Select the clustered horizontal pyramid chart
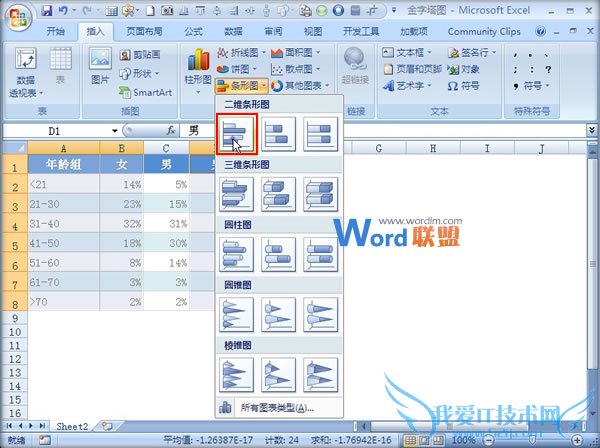The width and height of the screenshot is (600, 448). tap(236, 375)
